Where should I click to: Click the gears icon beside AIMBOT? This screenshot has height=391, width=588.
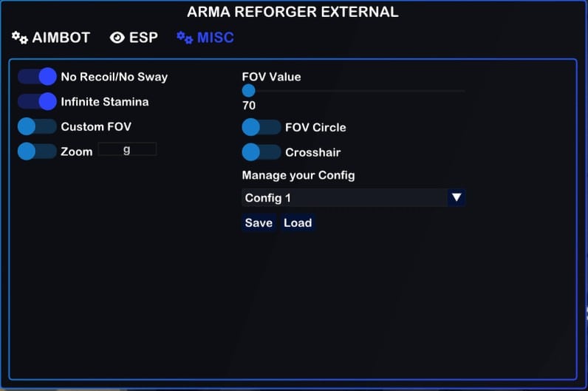pyautogui.click(x=20, y=38)
